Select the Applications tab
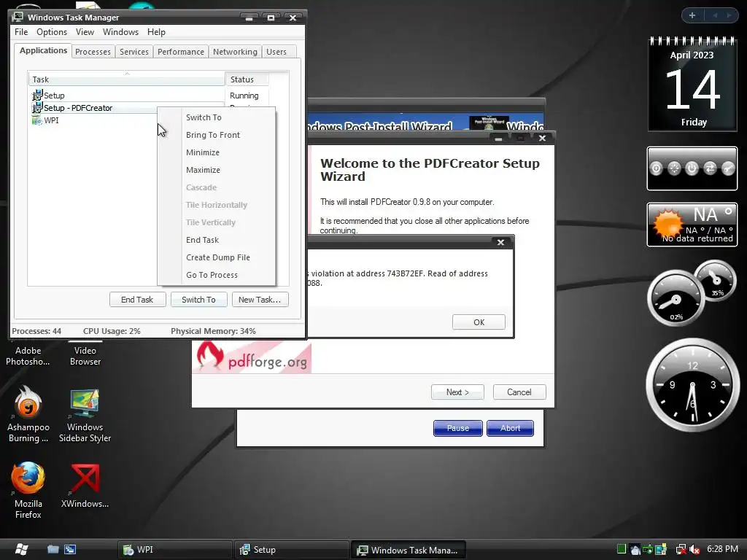This screenshot has width=747, height=560. (x=43, y=50)
